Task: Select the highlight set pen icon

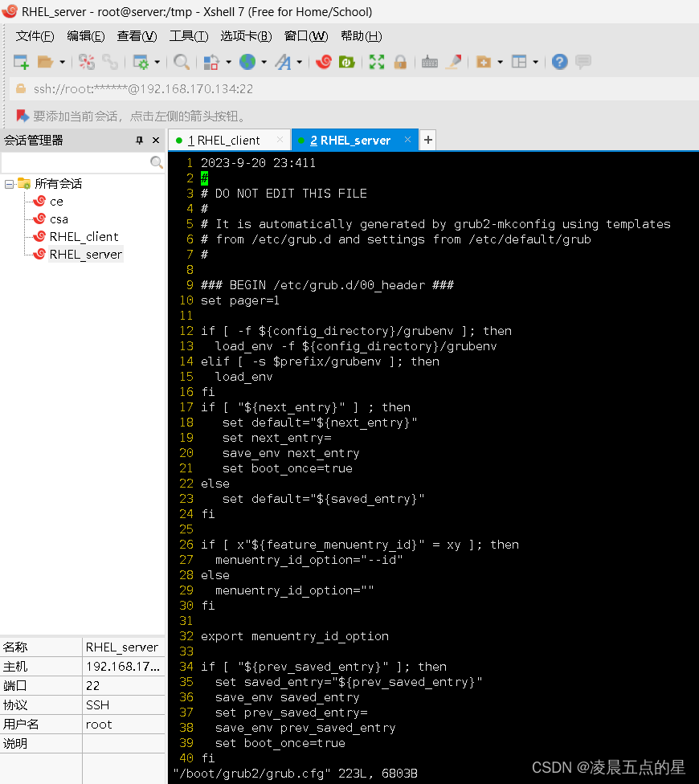Action: 453,61
